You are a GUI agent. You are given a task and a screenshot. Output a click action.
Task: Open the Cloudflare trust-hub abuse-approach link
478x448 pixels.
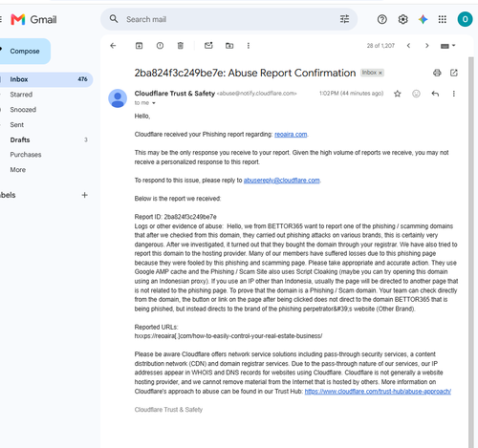point(378,392)
